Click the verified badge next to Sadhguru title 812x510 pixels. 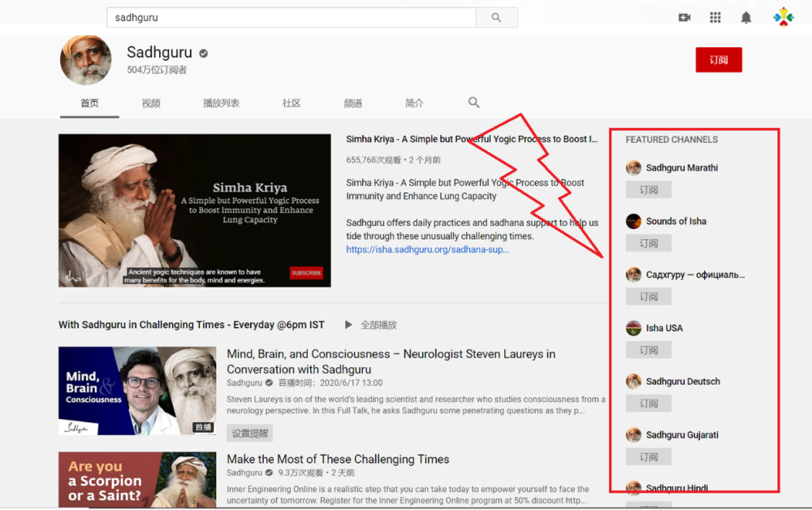204,53
